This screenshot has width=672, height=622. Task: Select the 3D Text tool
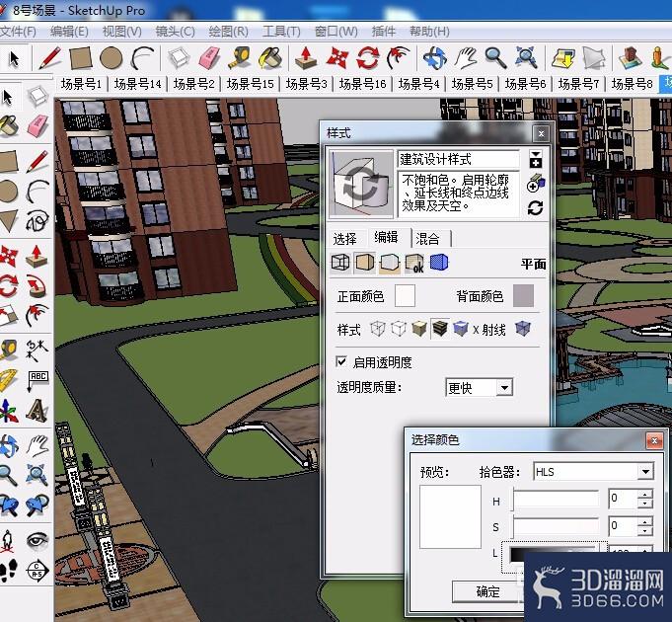(x=37, y=411)
